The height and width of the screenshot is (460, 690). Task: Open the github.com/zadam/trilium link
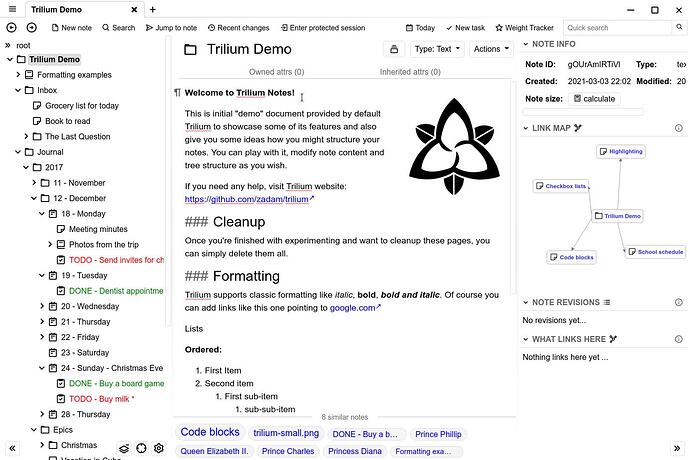coord(246,199)
